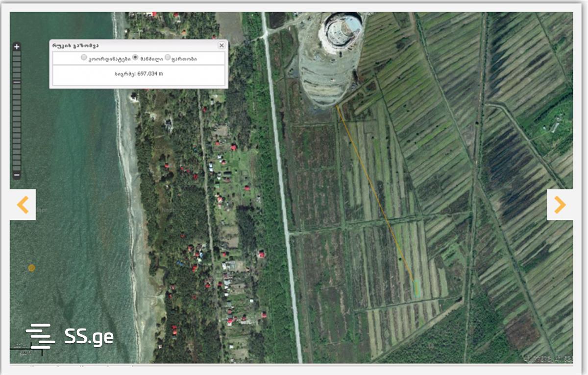Image resolution: width=588 pixels, height=375 pixels.
Task: Select the მანძილი radio button
Action: pyautogui.click(x=136, y=58)
